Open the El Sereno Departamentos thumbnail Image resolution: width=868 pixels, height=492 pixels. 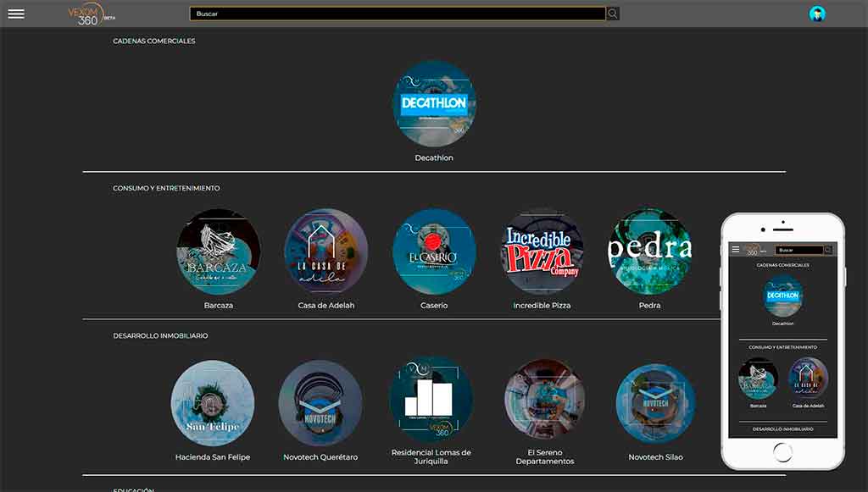point(545,399)
